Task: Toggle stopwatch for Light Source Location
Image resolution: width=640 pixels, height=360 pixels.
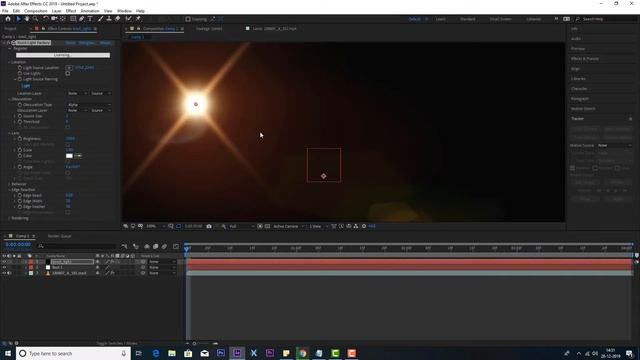Action: click(x=20, y=68)
